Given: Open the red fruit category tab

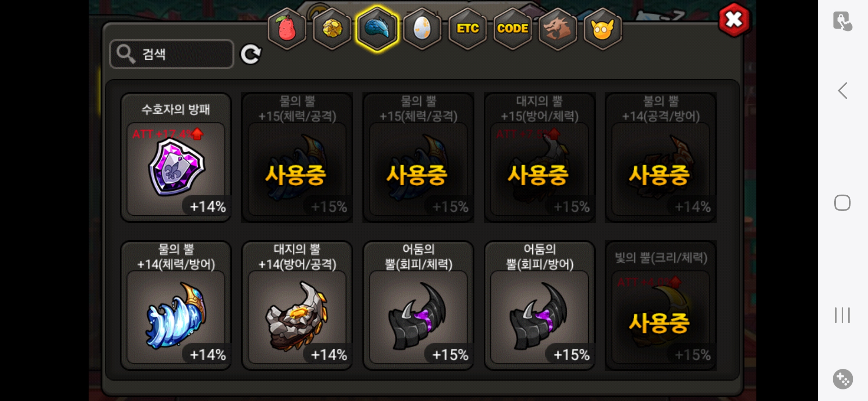Looking at the screenshot, I should [287, 29].
